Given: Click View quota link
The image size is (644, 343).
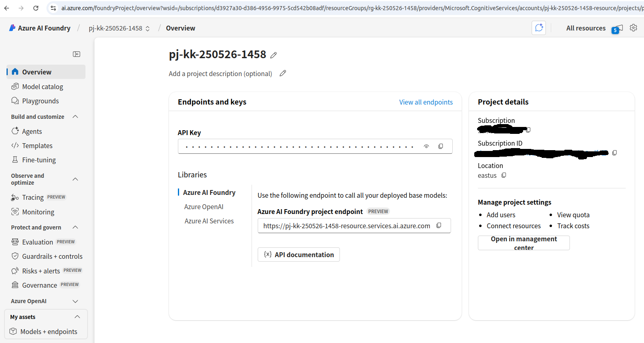Looking at the screenshot, I should tap(573, 215).
